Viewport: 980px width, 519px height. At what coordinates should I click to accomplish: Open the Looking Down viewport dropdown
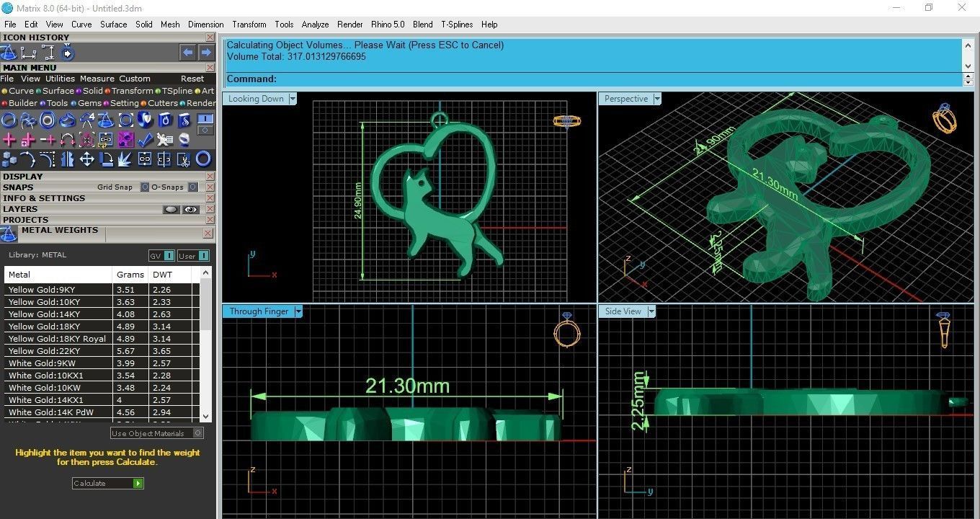(x=293, y=99)
